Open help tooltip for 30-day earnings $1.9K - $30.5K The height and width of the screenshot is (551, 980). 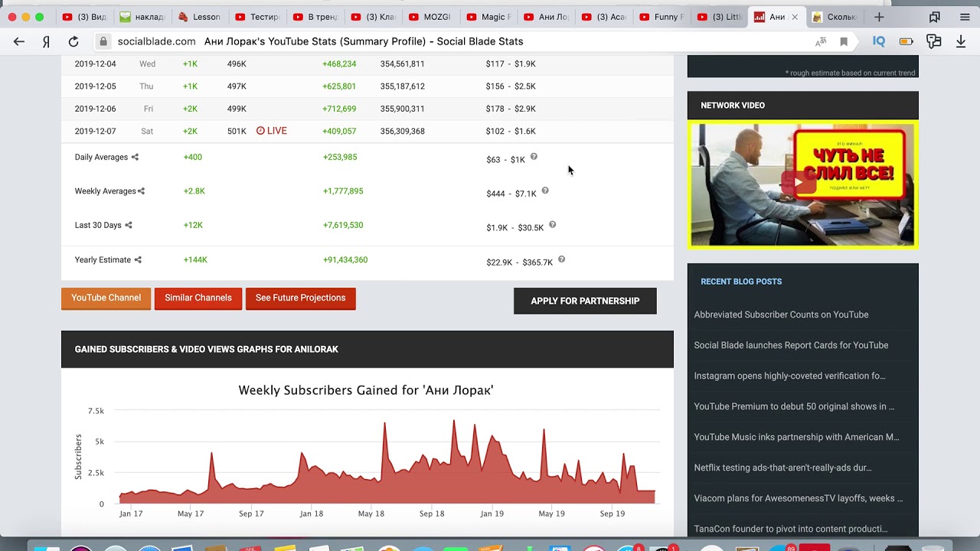point(552,225)
